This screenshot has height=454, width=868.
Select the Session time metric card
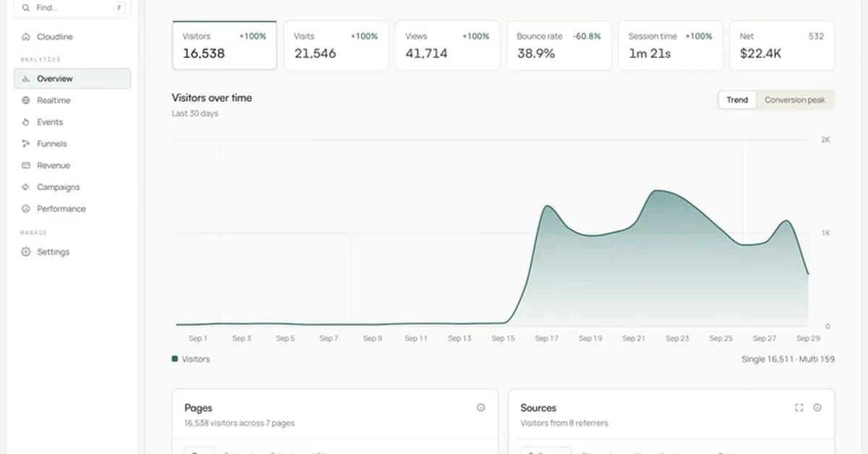click(670, 46)
